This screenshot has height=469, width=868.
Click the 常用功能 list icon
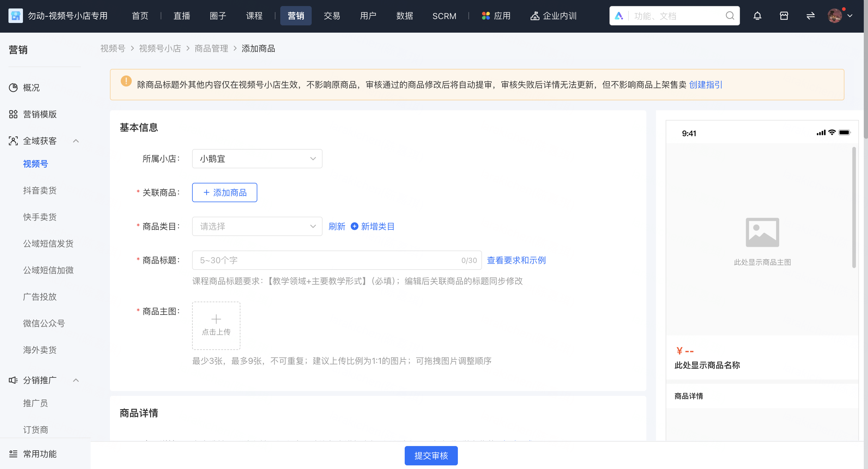pyautogui.click(x=13, y=454)
